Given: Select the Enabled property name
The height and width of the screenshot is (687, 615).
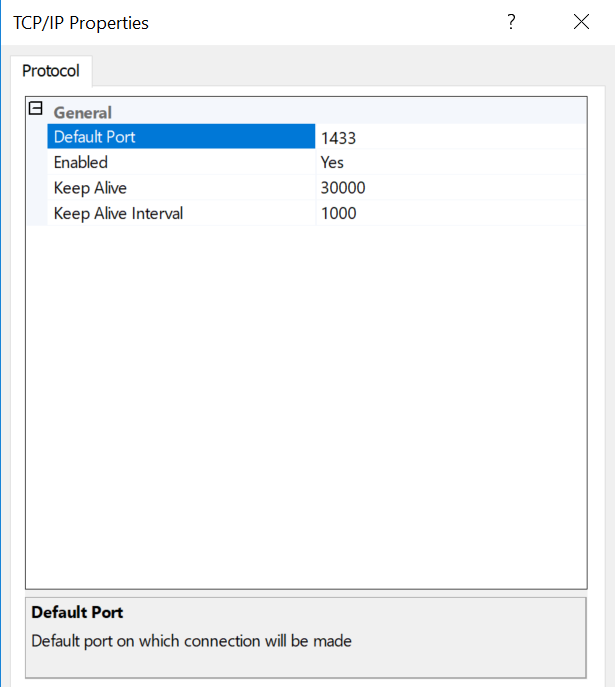Looking at the screenshot, I should 81,162.
